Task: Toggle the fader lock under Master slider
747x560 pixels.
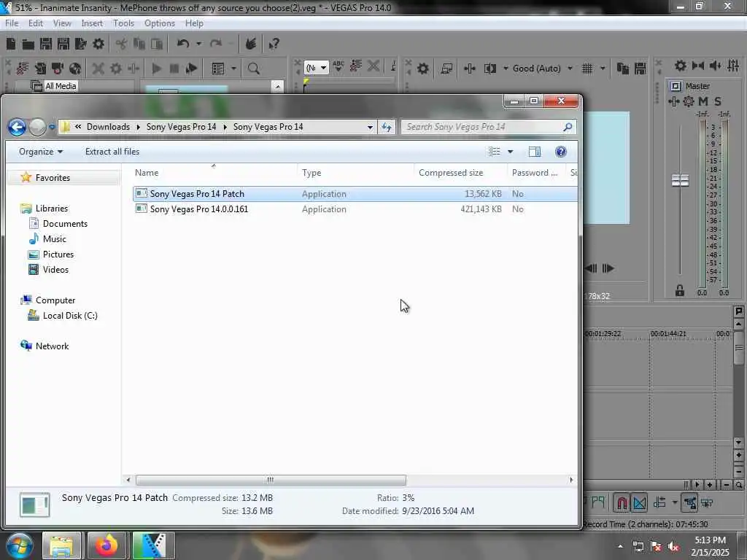Action: 680,290
